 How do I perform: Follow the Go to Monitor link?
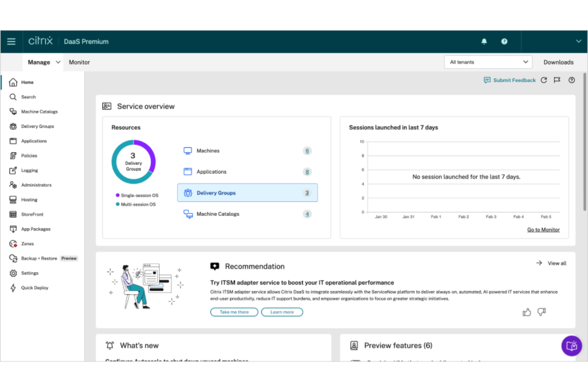click(x=543, y=230)
